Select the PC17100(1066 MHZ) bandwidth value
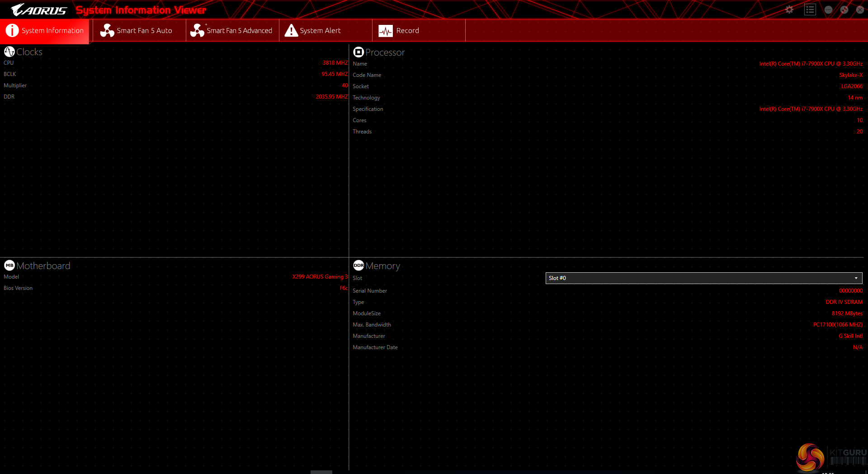 (x=838, y=325)
